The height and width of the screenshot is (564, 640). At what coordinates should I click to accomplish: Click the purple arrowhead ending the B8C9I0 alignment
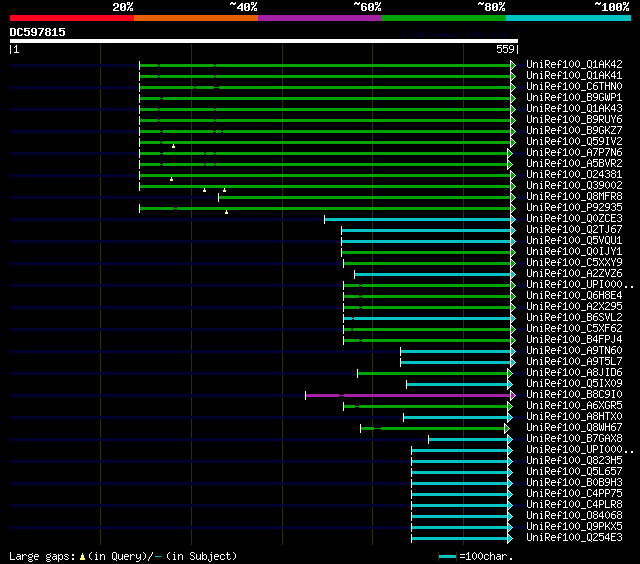(513, 395)
